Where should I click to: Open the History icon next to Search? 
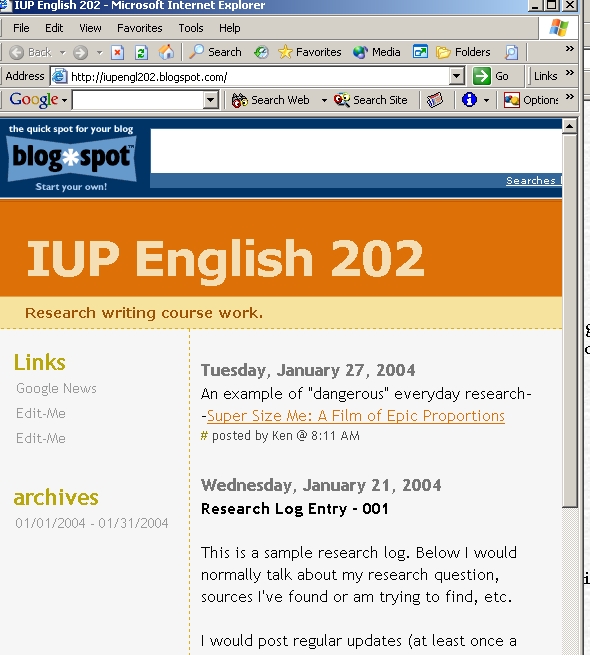pos(261,52)
